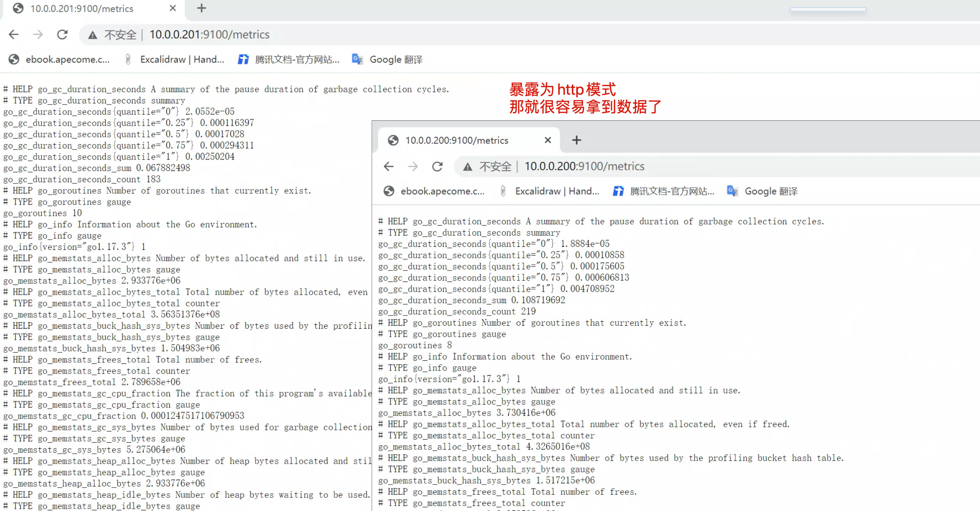980x511 pixels.
Task: Reload the 10.0.0.201 metrics page
Action: click(x=62, y=35)
